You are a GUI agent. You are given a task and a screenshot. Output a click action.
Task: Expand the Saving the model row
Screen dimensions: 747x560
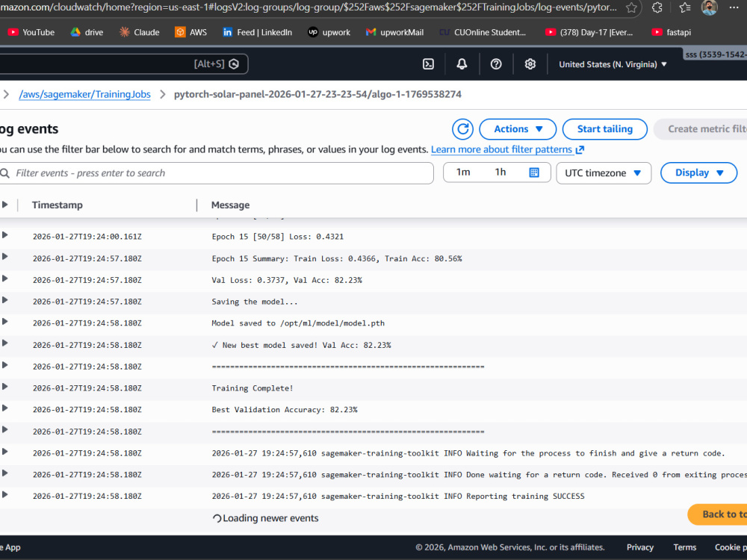click(x=4, y=300)
